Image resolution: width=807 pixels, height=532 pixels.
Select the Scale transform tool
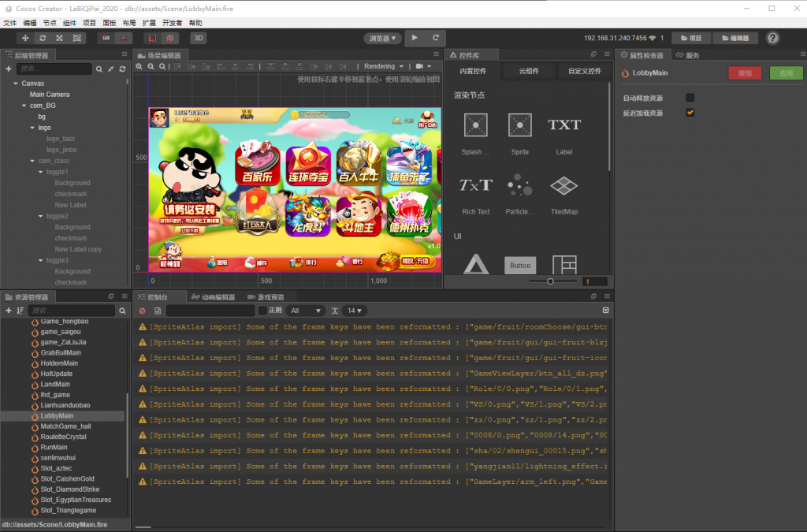(x=60, y=38)
